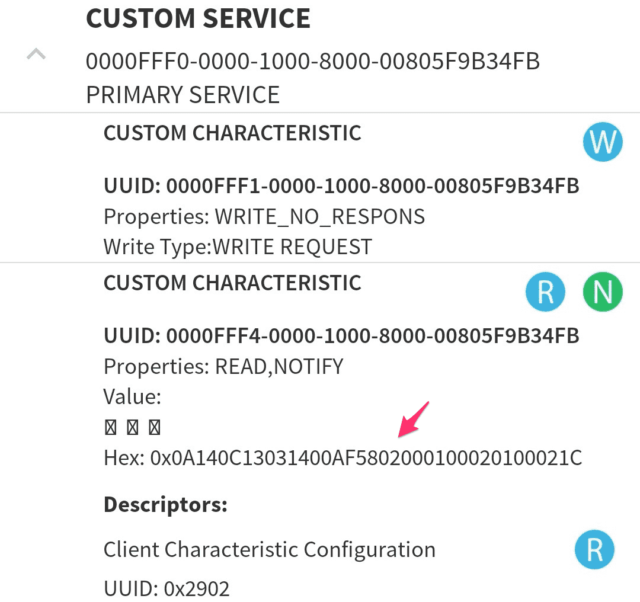Click UUID 0000FFF1 characteristic line
640x602 pixels.
point(342,186)
